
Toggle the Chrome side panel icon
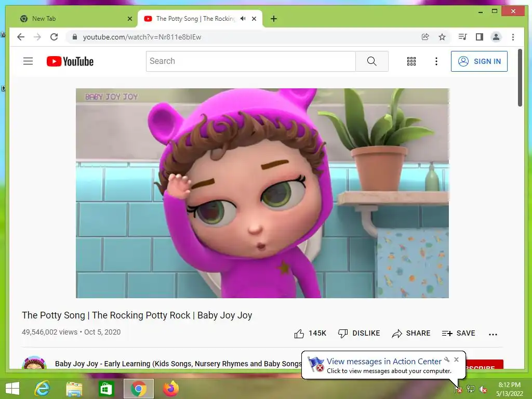[x=479, y=37]
